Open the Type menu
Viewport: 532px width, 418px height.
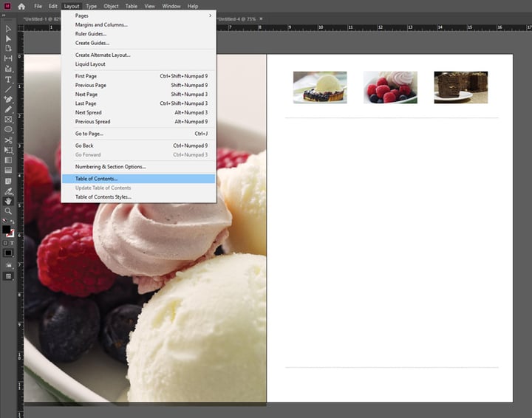(92, 6)
